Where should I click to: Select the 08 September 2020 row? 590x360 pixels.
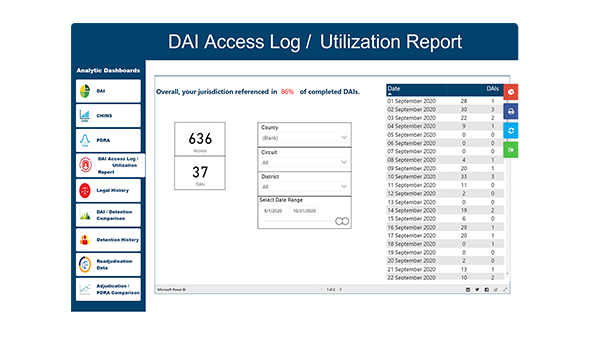pos(445,160)
